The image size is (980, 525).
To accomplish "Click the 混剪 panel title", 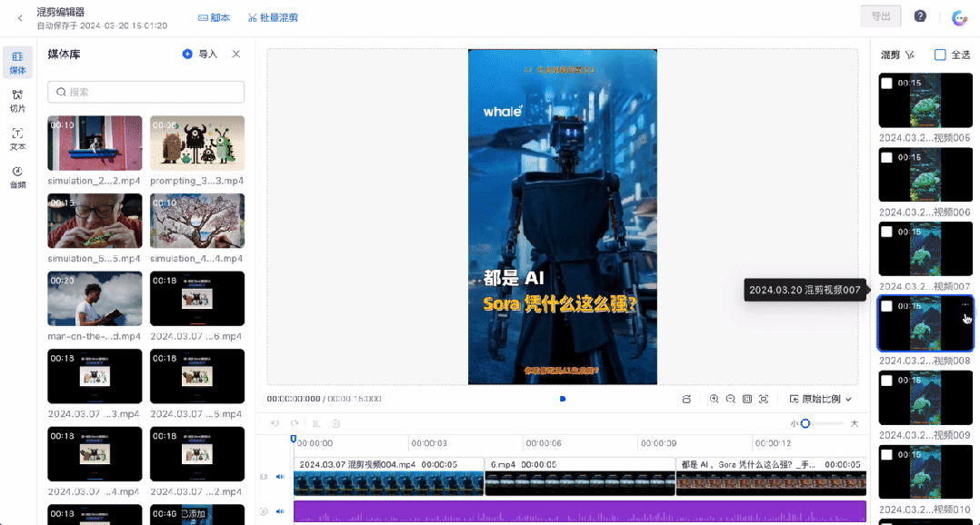I will (890, 54).
